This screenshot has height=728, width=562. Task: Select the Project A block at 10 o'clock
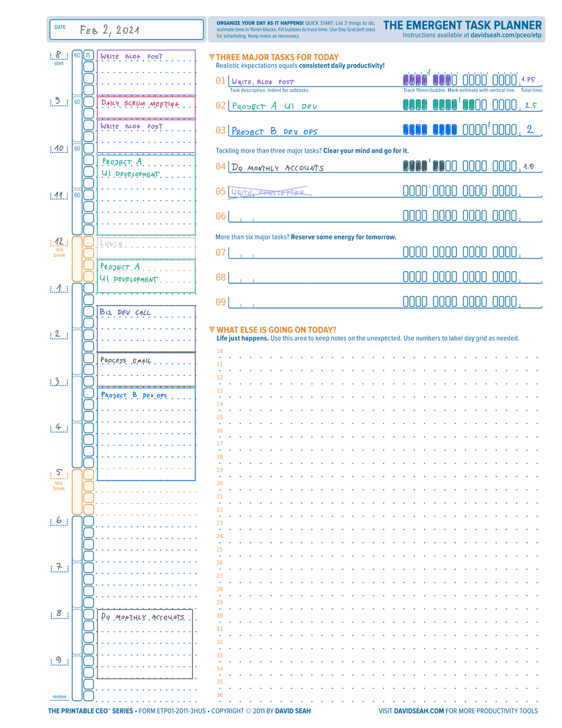point(146,194)
